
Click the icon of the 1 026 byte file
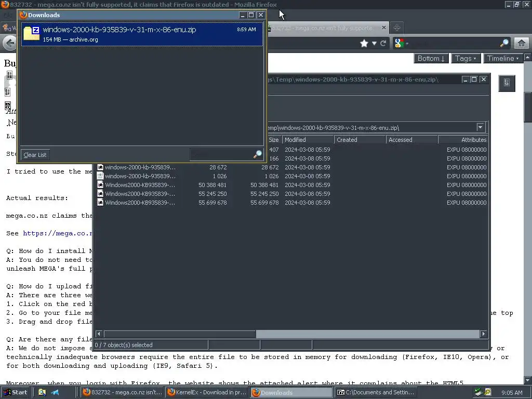pyautogui.click(x=100, y=176)
